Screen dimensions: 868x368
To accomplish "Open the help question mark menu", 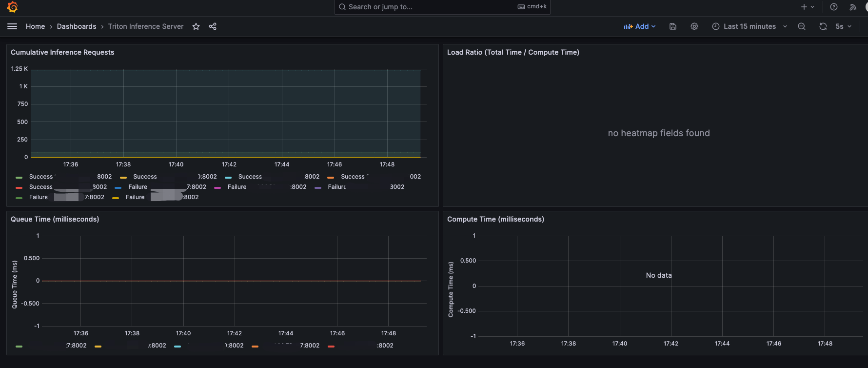I will click(x=834, y=7).
